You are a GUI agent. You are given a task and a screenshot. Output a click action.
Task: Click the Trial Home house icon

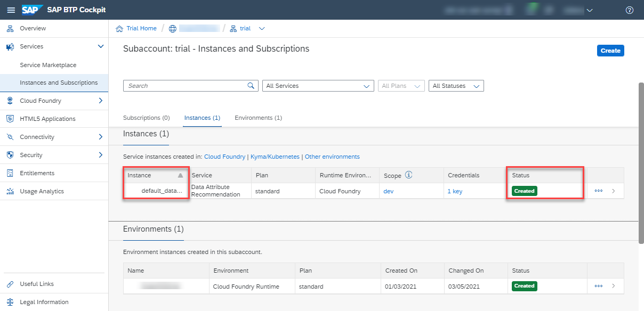[120, 28]
